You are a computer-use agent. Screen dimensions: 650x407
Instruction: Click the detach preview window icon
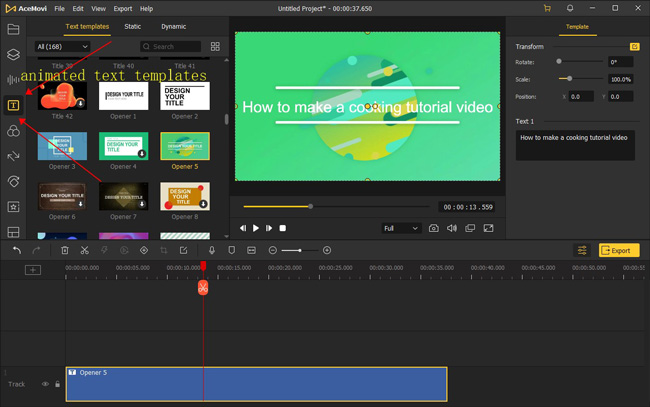click(x=470, y=228)
